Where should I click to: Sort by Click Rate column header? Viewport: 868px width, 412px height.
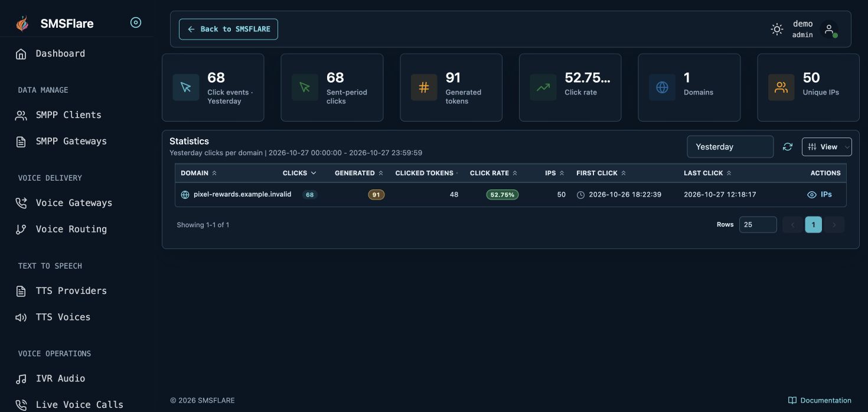pyautogui.click(x=494, y=173)
